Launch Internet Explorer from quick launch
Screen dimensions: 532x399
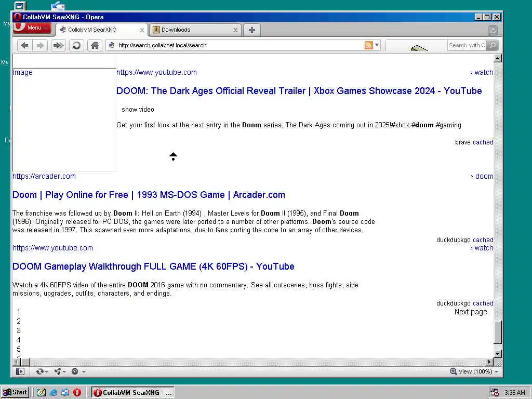pyautogui.click(x=54, y=393)
